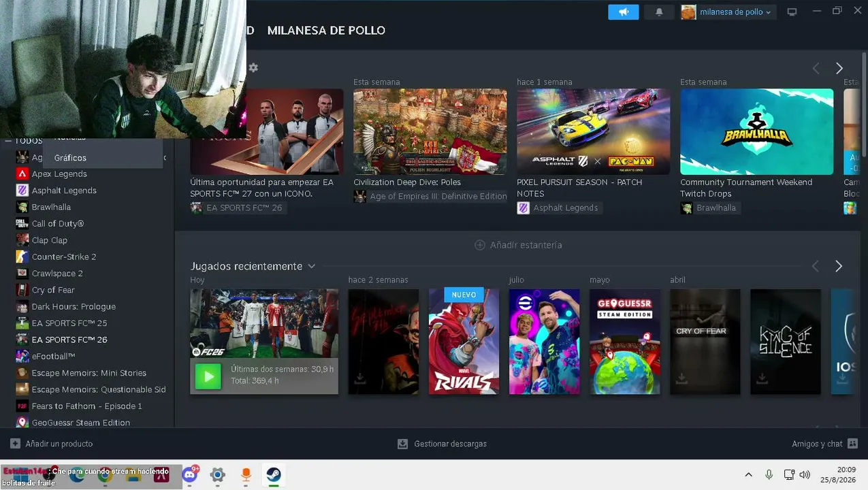Open Discord from the Windows taskbar
Viewport: 868px width, 490px height.
point(190,475)
